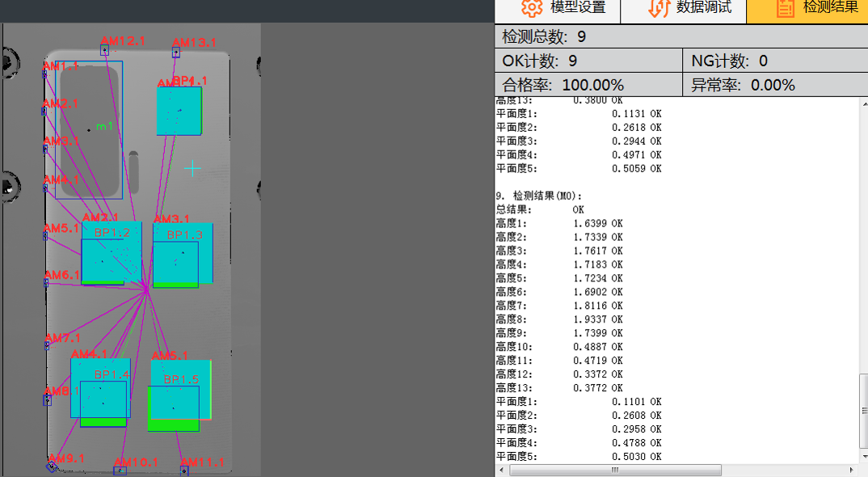Viewport: 868px width, 477px height.
Task: Click the 平面度1 value 0.1101 row
Action: (579, 402)
